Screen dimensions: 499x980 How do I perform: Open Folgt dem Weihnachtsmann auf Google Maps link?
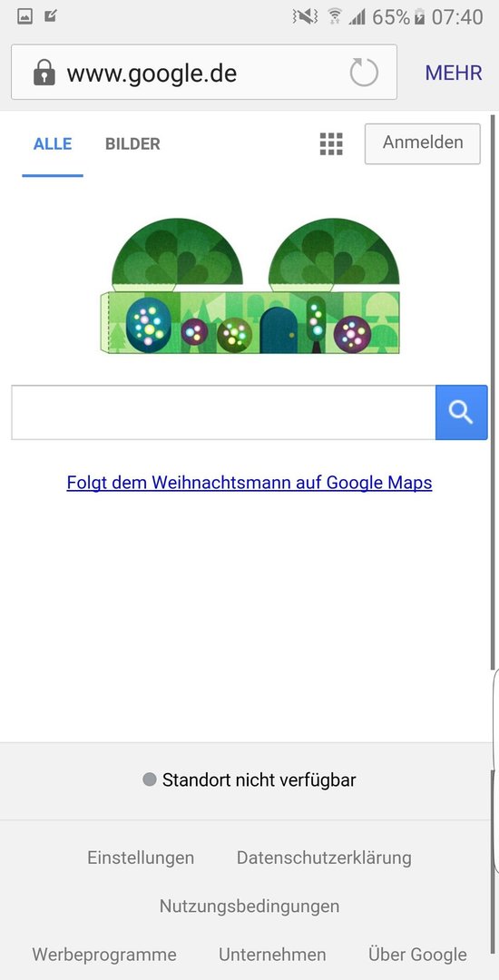point(249,483)
